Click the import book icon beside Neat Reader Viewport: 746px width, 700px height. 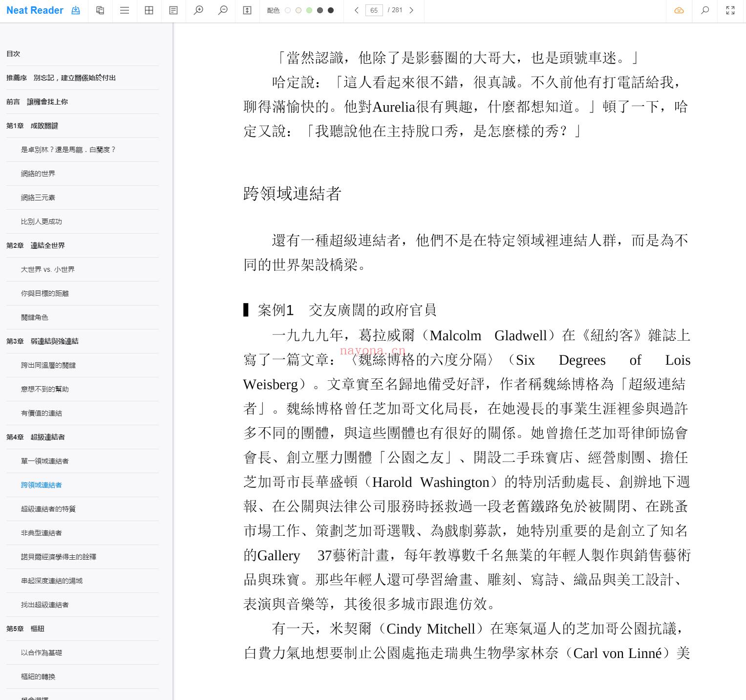coord(76,10)
